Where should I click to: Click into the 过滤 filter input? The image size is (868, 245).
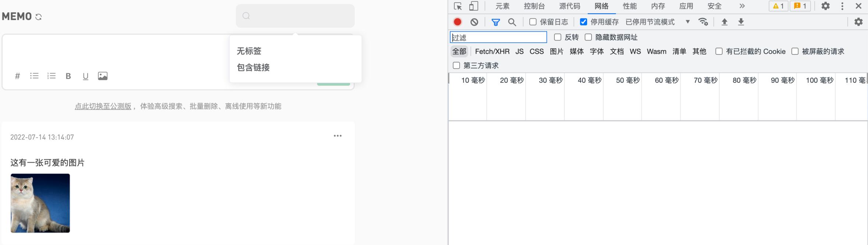[498, 37]
